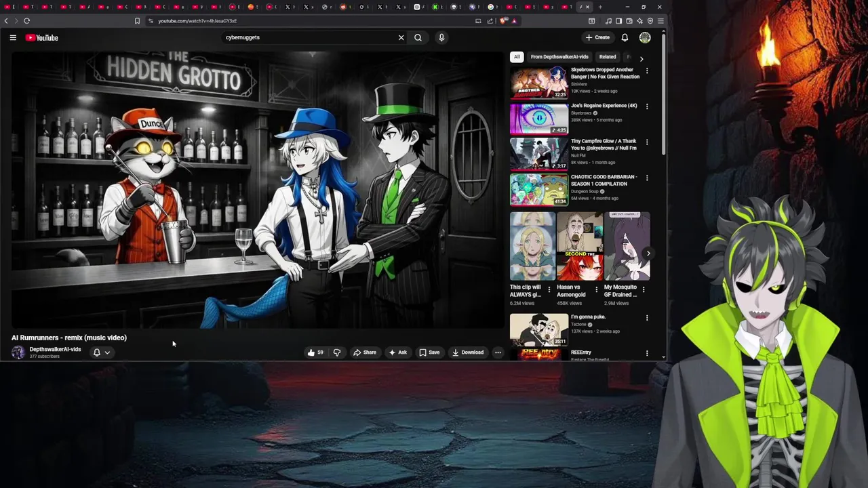Open options for Hasan vs Asmongold short
The width and height of the screenshot is (868, 488).
(597, 289)
